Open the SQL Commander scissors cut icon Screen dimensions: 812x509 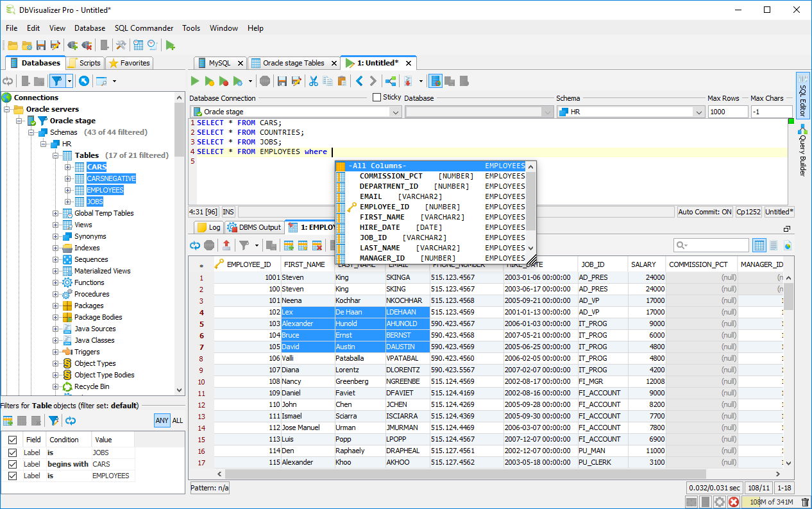314,81
